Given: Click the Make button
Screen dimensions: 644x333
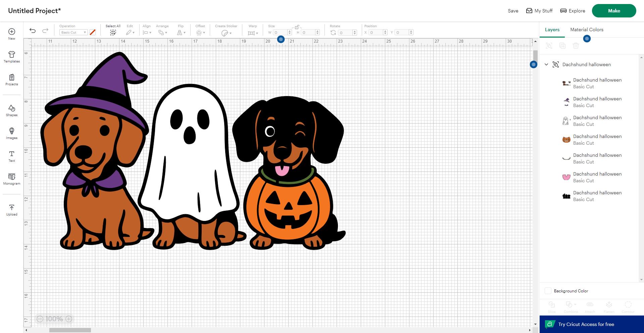Looking at the screenshot, I should pyautogui.click(x=614, y=11).
